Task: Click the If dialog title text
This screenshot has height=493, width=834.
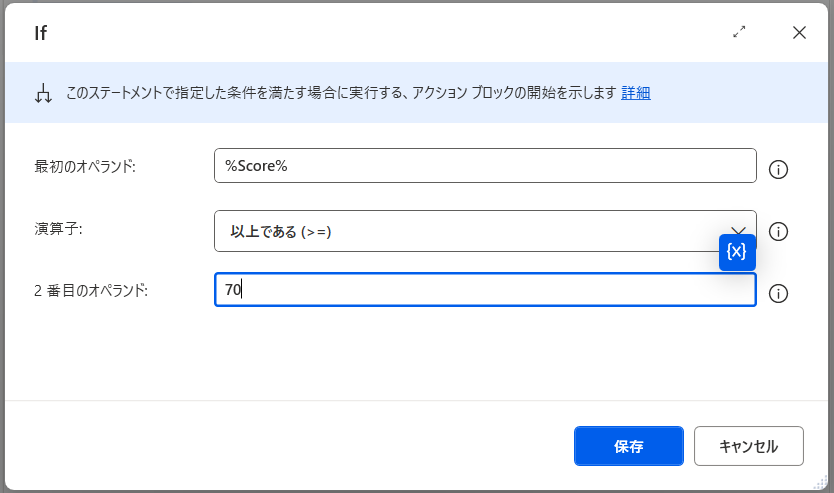Action: [41, 33]
